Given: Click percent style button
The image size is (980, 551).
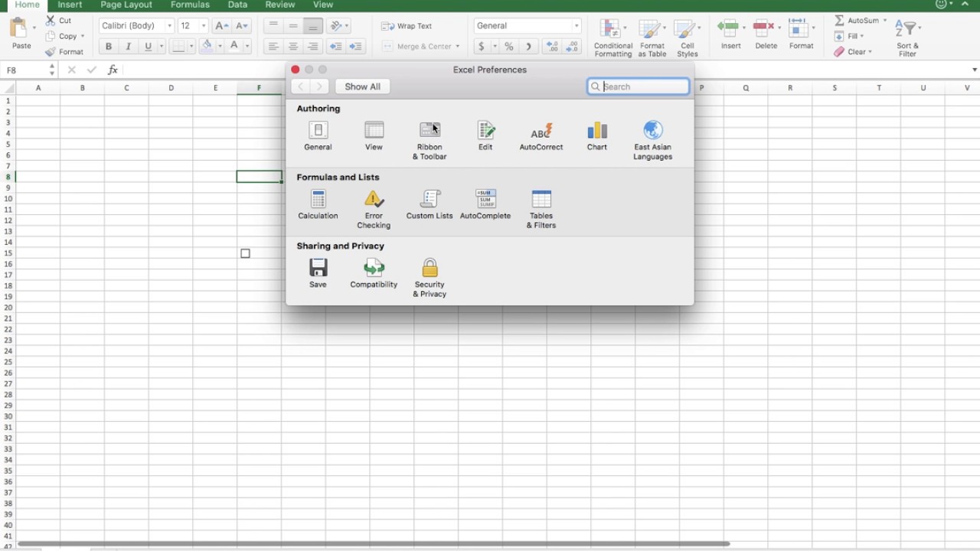Looking at the screenshot, I should (508, 47).
